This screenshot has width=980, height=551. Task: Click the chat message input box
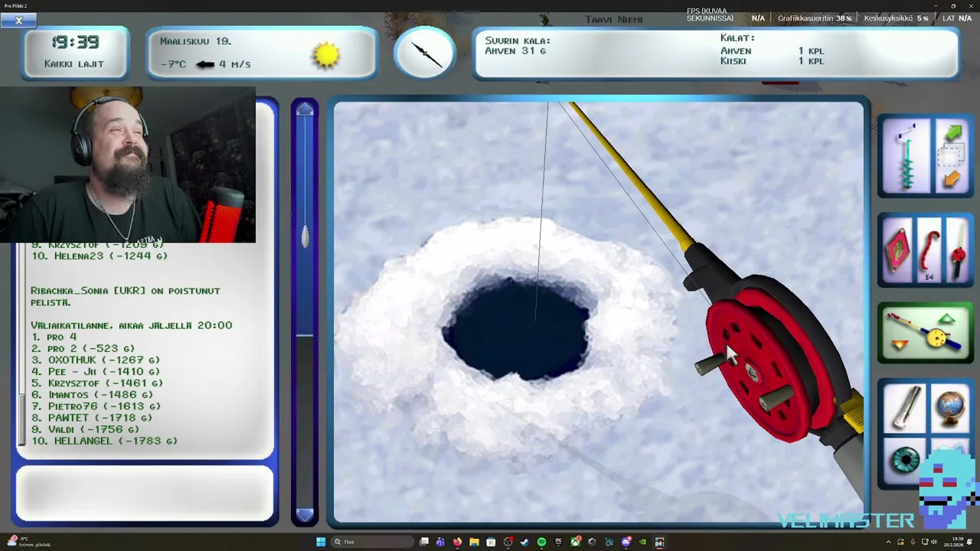[145, 494]
